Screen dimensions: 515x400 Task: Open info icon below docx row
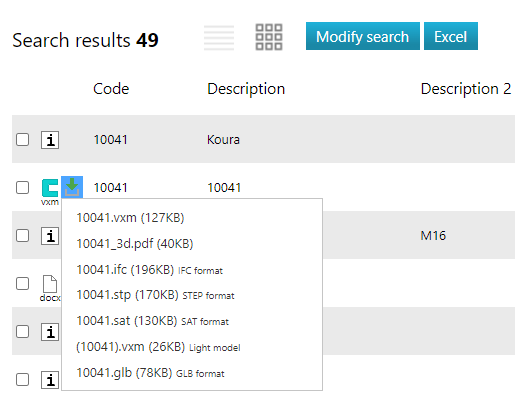point(50,332)
